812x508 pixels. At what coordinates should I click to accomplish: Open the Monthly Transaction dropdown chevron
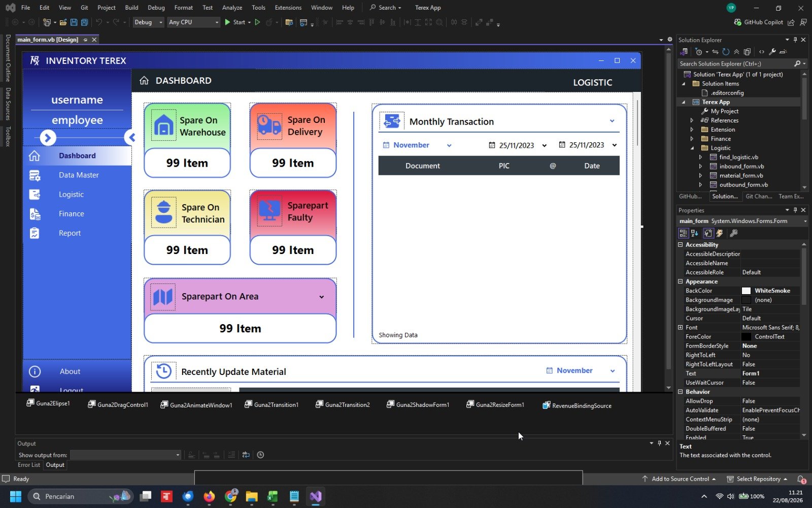(x=612, y=121)
